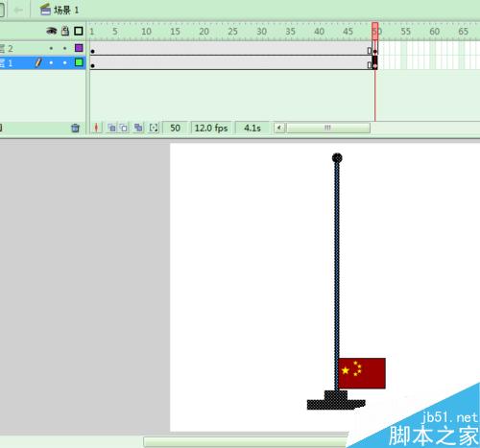The height and width of the screenshot is (448, 480).
Task: Click the scene name label beside the clapperboard
Action: [66, 11]
